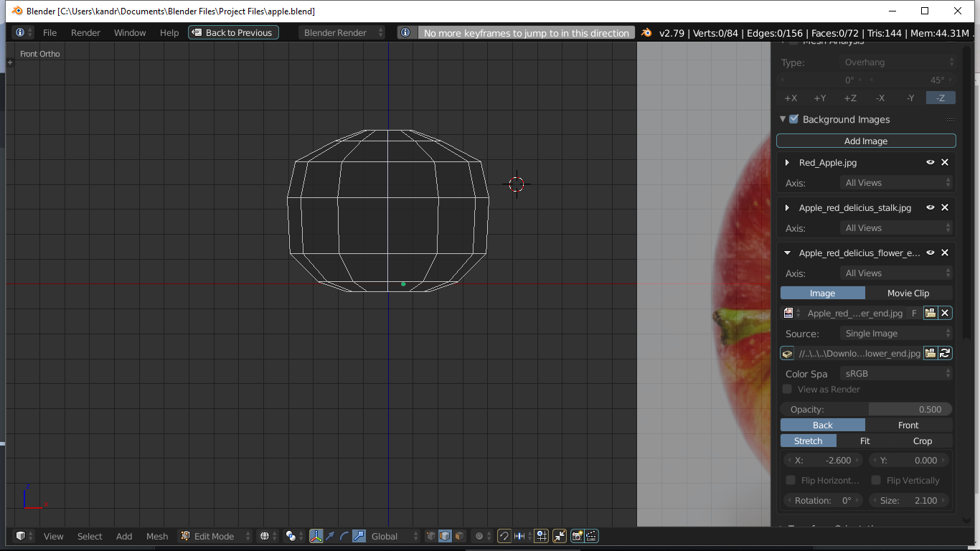This screenshot has height=551, width=980.
Task: Open the Window menu
Action: 130,32
